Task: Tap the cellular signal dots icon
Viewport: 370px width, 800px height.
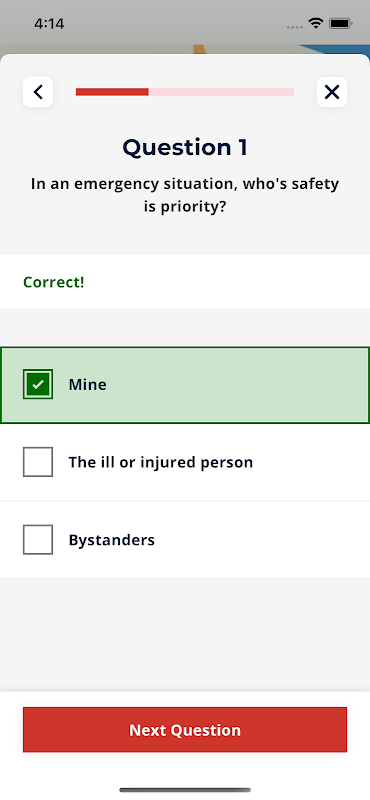Action: point(295,27)
